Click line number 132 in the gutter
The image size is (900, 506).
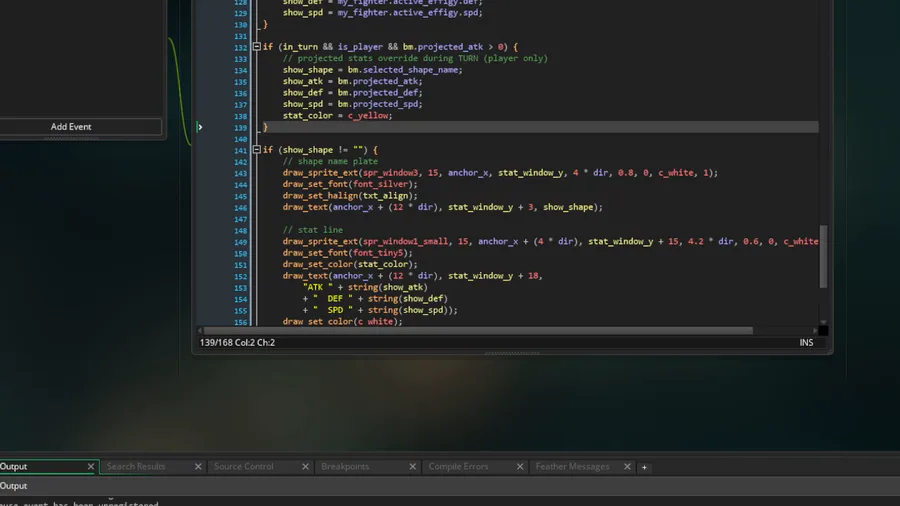click(x=240, y=48)
